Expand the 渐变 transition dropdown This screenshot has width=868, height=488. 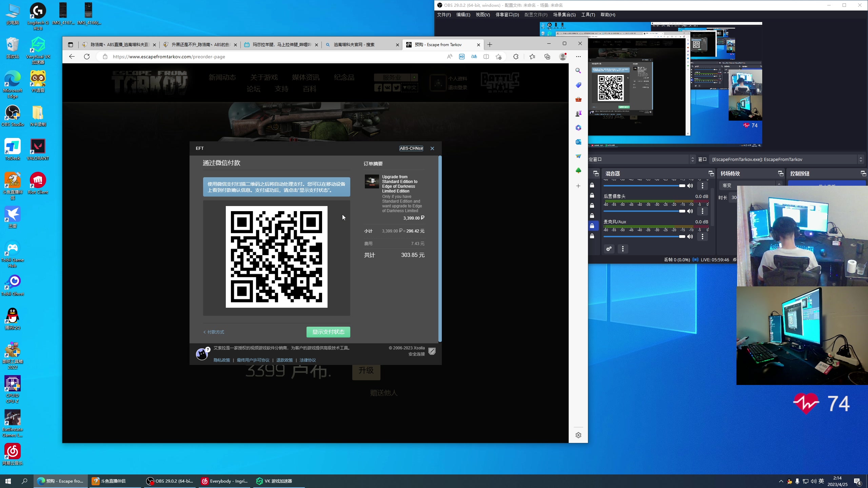(x=779, y=185)
